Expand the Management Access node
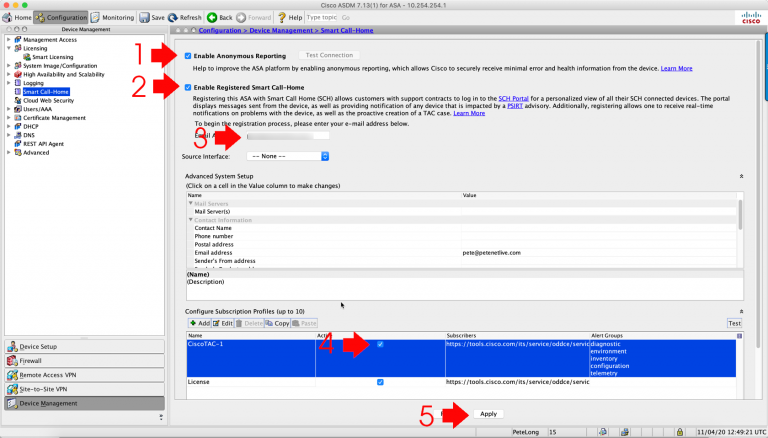768x438 pixels. point(8,39)
